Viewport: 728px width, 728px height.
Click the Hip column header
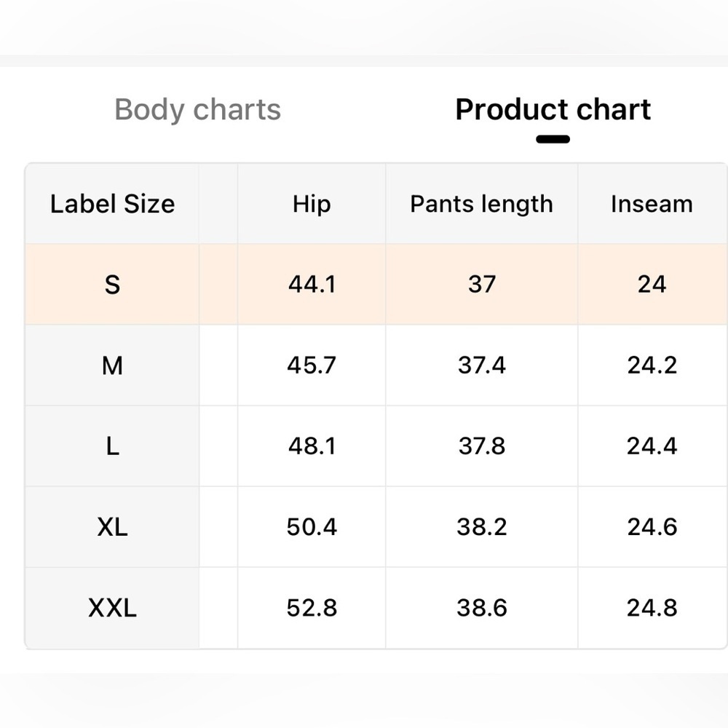312,204
